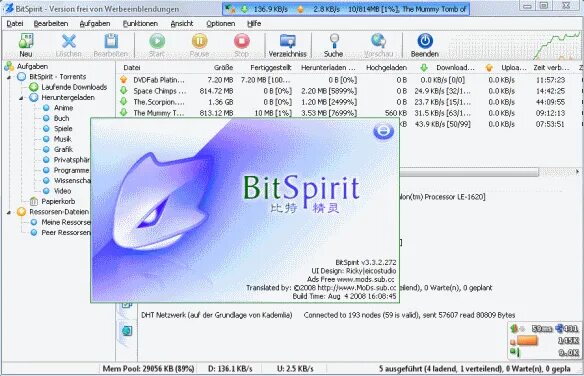The height and width of the screenshot is (376, 584).
Task: Select The.Scorpion torrent row
Action: (x=349, y=102)
